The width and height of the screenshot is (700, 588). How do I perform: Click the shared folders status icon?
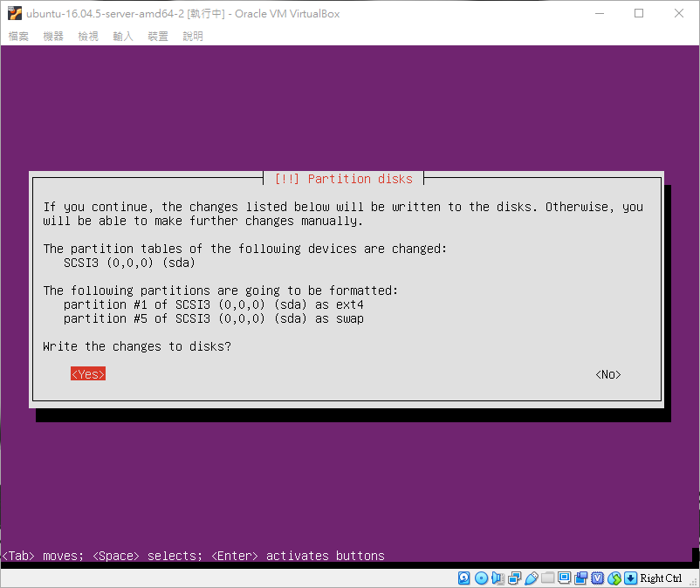click(x=548, y=578)
